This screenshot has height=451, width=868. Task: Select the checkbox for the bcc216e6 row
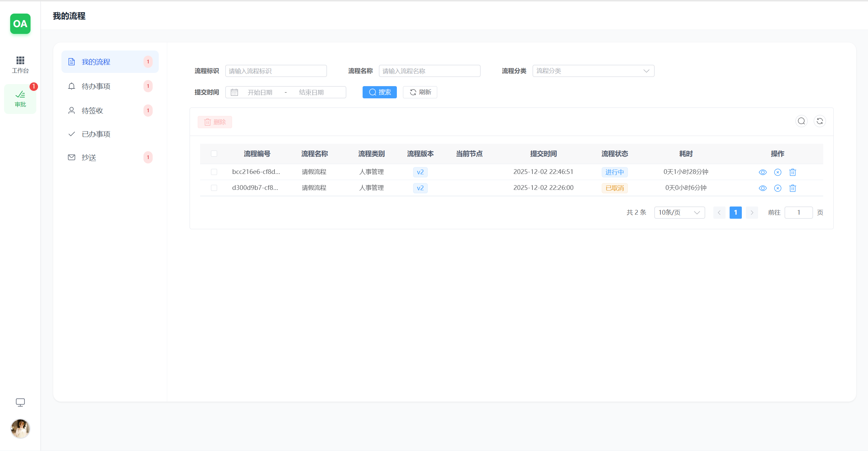214,172
